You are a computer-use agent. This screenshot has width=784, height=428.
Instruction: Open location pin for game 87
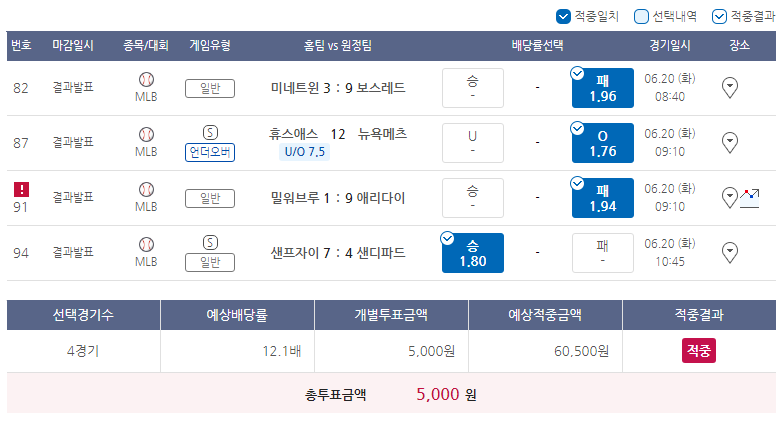pyautogui.click(x=730, y=143)
